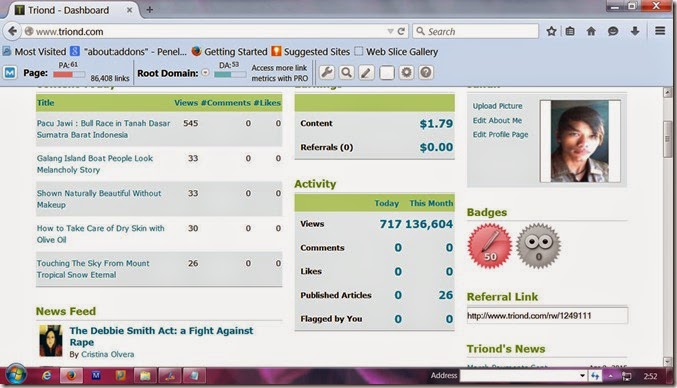This screenshot has height=388, width=677.
Task: Open the Suggested Sites bookmark
Action: pos(311,52)
